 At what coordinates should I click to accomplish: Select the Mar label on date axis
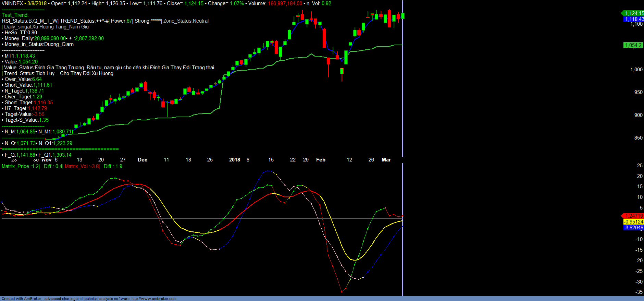[386, 160]
